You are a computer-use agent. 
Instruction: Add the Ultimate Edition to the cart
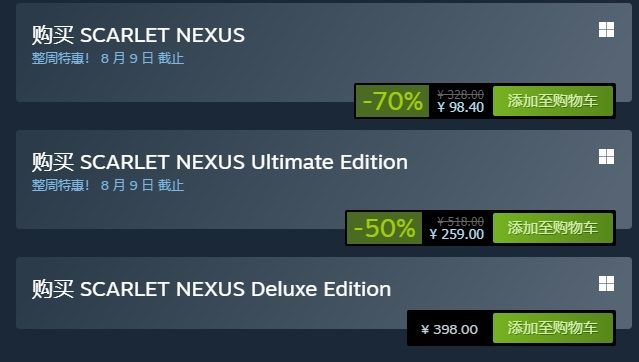pos(553,227)
